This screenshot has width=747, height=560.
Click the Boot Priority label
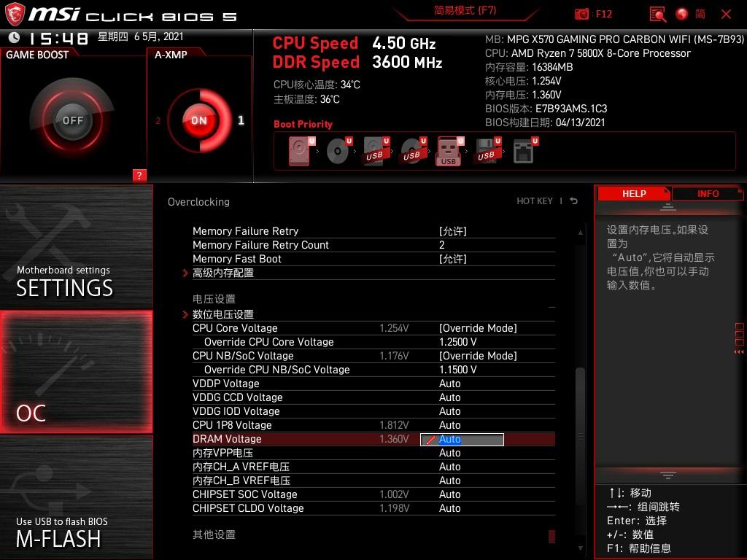tap(303, 124)
